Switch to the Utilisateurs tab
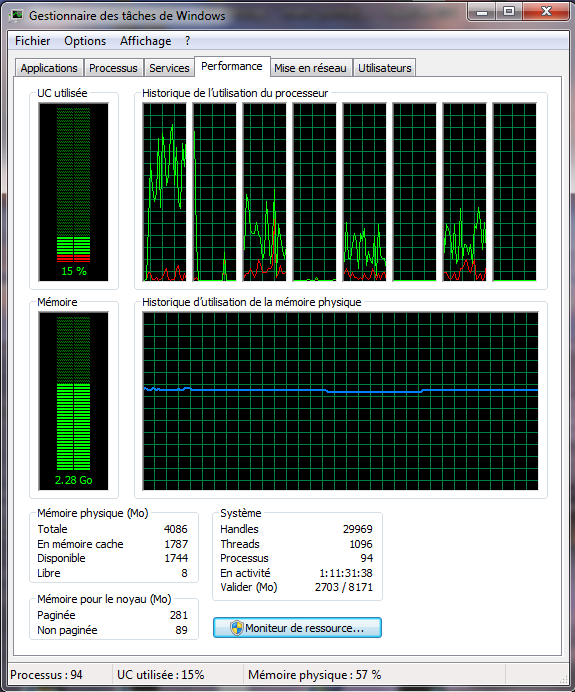Image resolution: width=575 pixels, height=692 pixels. pos(384,68)
